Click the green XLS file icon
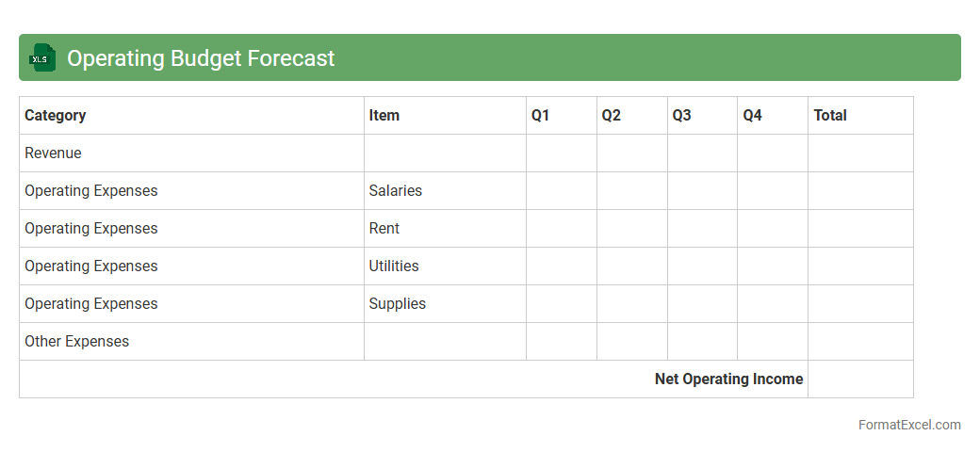This screenshot has height=452, width=980. tap(41, 57)
